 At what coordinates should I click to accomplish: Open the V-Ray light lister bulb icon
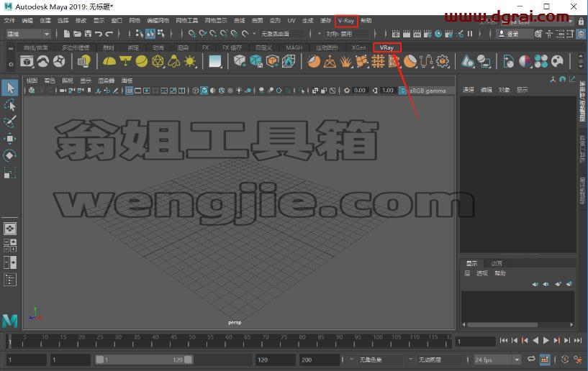pos(83,61)
